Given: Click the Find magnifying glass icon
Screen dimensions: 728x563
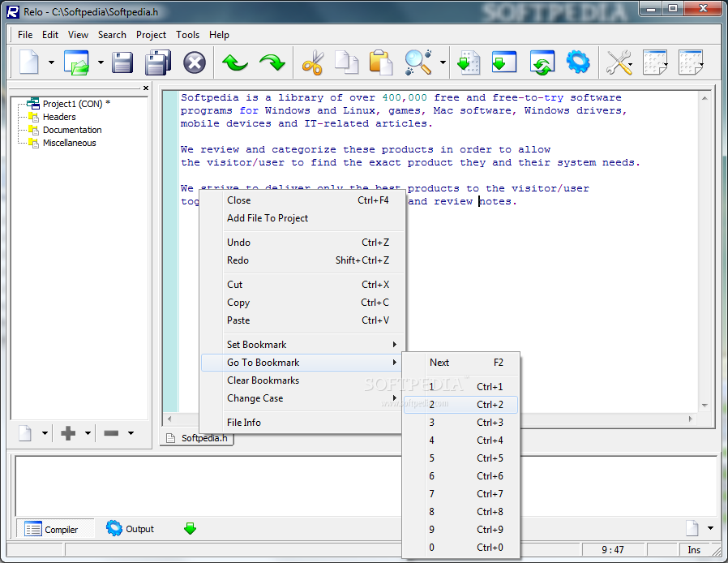Looking at the screenshot, I should (418, 62).
